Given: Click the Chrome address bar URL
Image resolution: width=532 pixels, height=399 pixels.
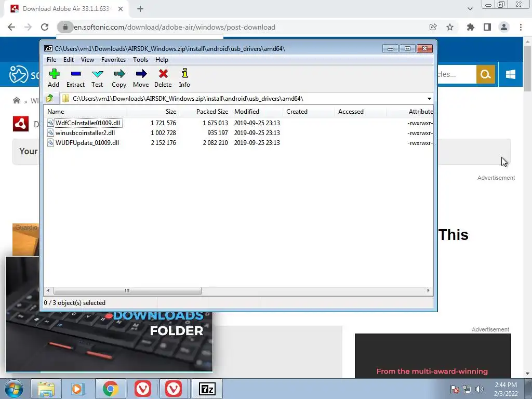Looking at the screenshot, I should pyautogui.click(x=175, y=27).
